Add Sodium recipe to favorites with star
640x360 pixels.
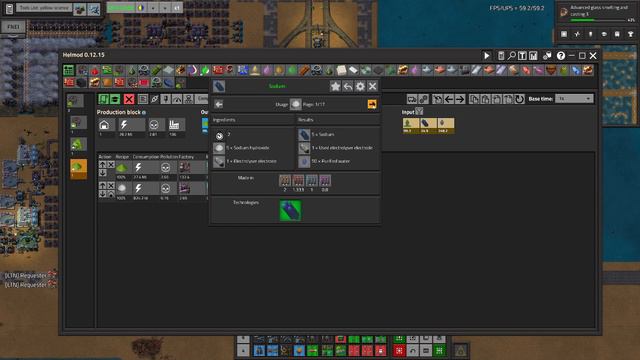point(335,86)
